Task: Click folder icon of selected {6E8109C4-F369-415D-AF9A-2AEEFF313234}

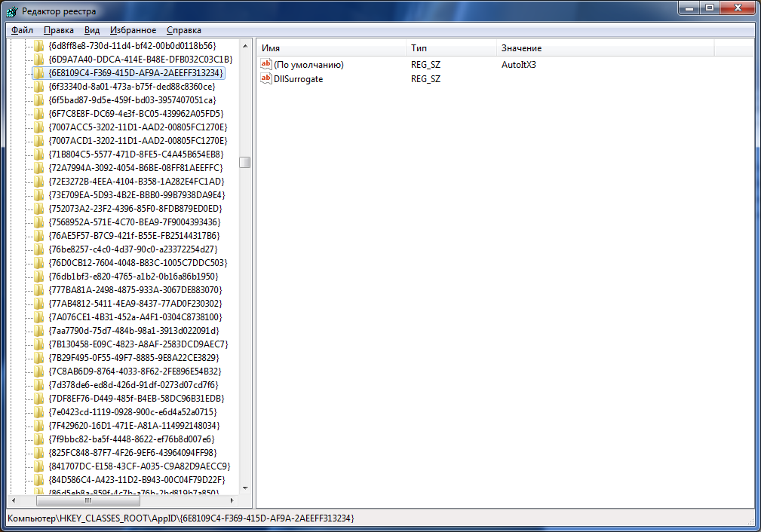Action: pos(38,73)
